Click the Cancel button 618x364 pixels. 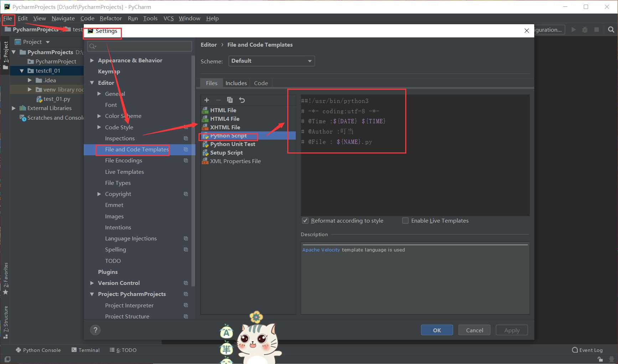pos(474,330)
